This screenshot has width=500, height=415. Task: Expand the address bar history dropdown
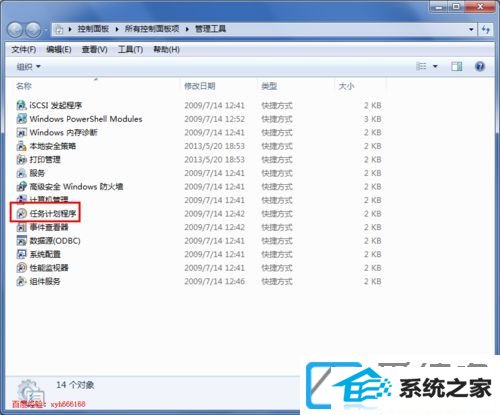(471, 29)
